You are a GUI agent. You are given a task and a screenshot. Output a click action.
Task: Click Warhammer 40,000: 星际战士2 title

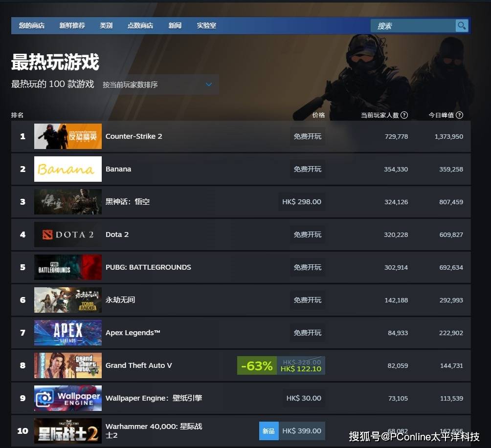pyautogui.click(x=154, y=431)
